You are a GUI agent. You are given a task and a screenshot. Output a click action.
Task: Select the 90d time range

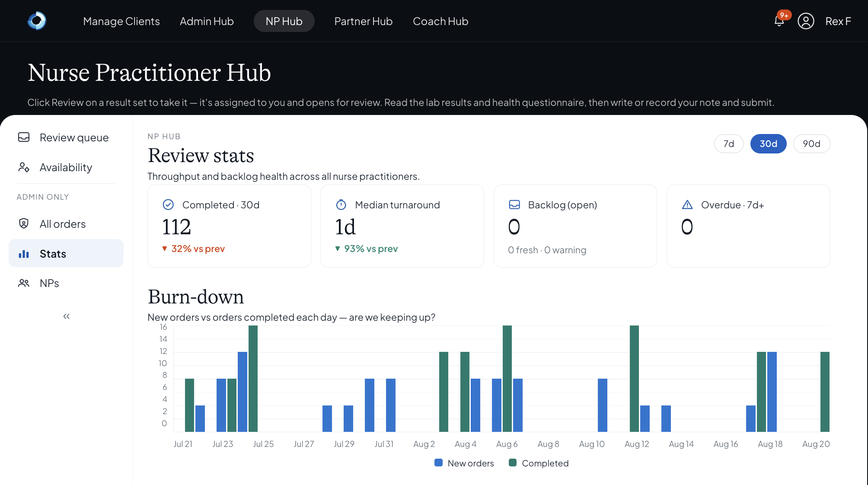(811, 144)
